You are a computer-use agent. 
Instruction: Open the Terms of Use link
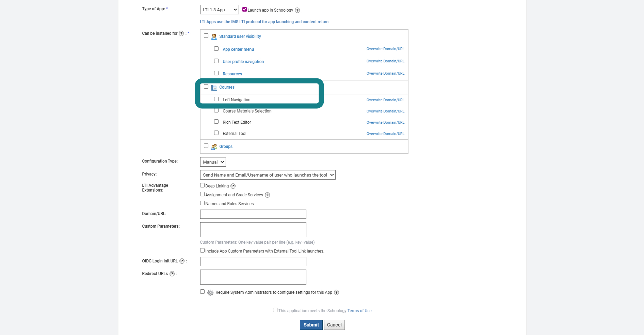359,311
